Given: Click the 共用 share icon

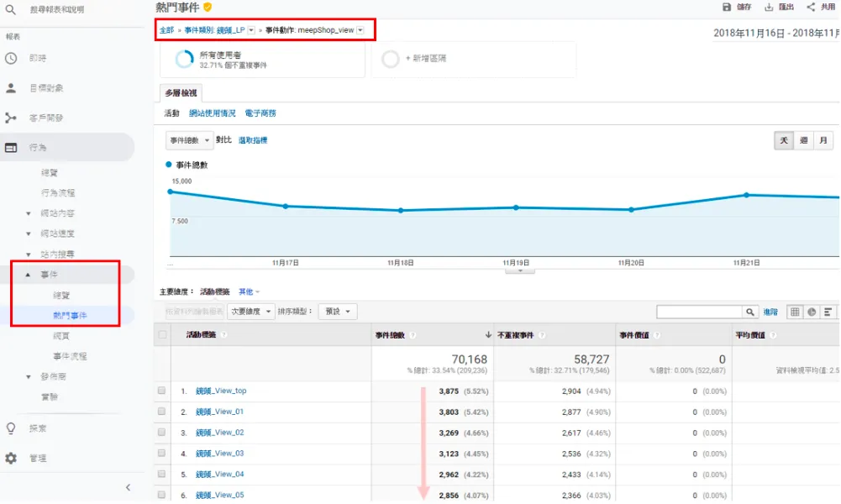Looking at the screenshot, I should [811, 7].
